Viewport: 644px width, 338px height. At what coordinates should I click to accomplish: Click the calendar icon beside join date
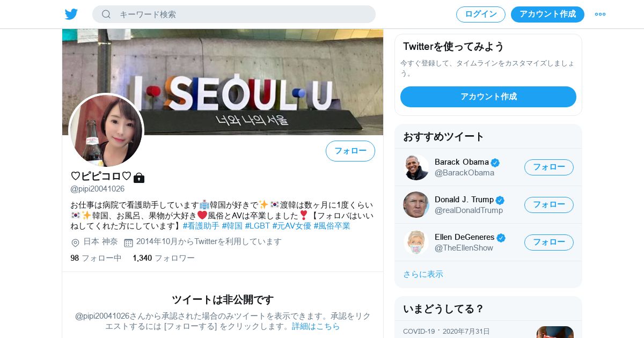(x=128, y=243)
